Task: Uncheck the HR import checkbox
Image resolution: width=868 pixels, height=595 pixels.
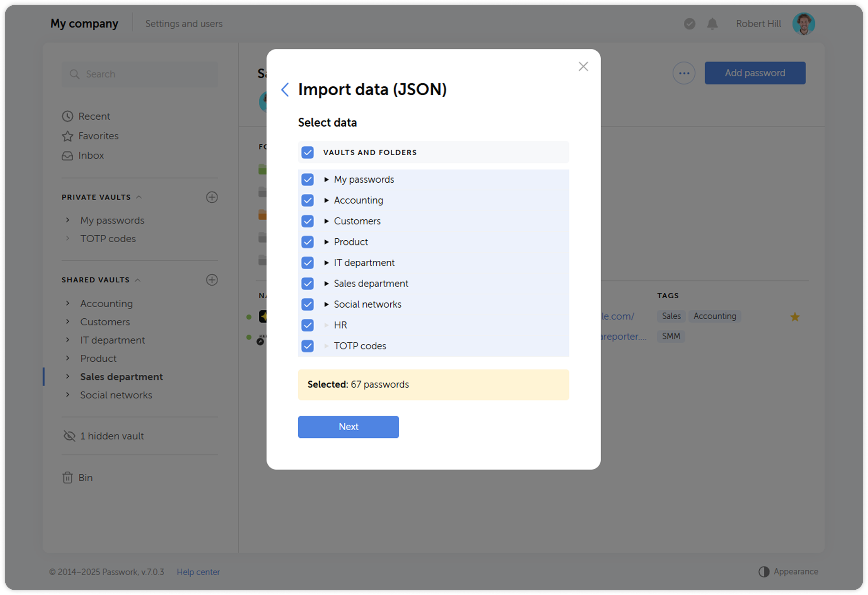Action: (x=307, y=325)
